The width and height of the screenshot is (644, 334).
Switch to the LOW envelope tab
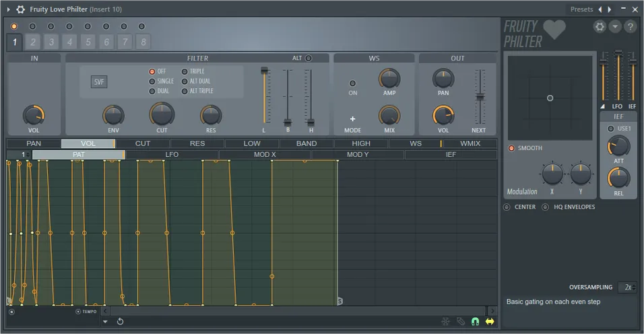252,143
